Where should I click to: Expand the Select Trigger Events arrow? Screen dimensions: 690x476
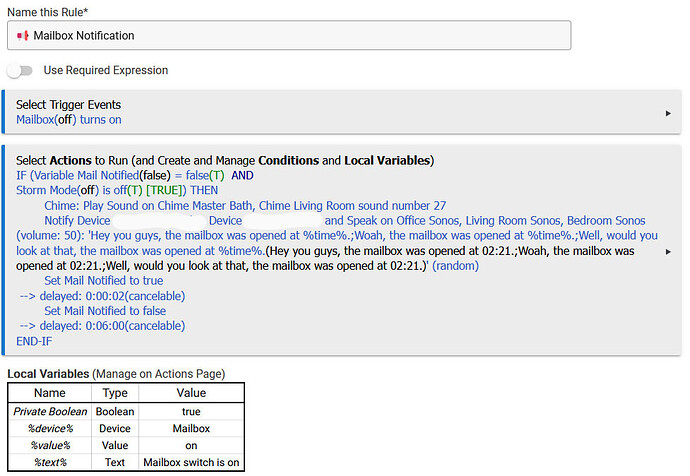click(x=668, y=114)
